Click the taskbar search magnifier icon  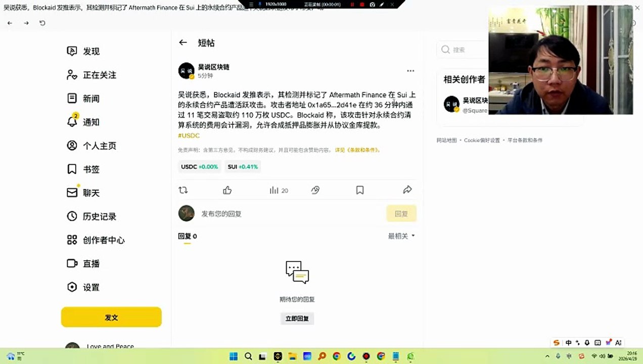tap(248, 356)
